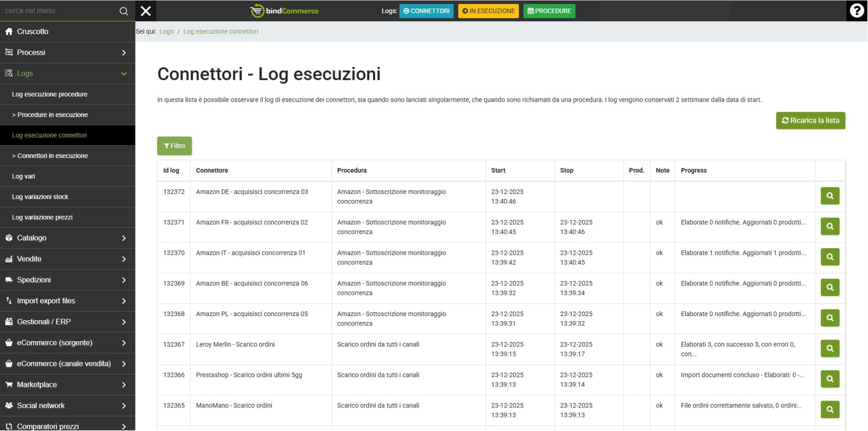Open Log variazioni stock menu item
This screenshot has width=868, height=431.
click(40, 197)
